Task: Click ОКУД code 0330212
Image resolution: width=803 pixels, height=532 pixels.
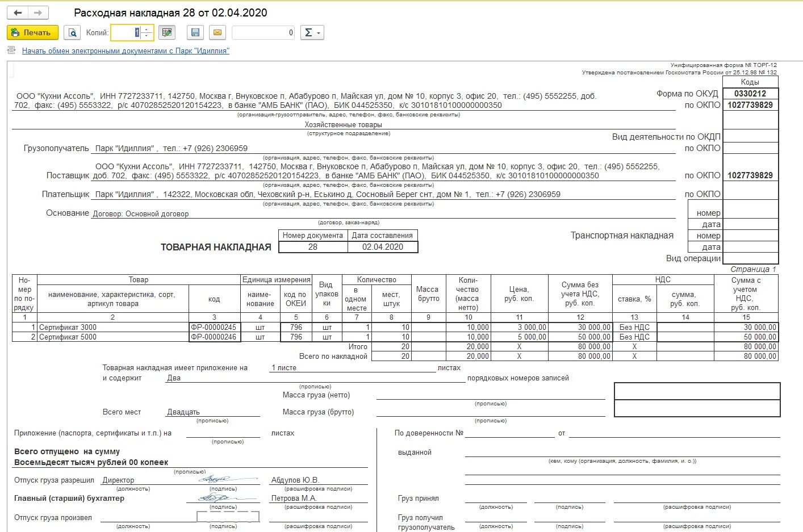Action: (750, 94)
